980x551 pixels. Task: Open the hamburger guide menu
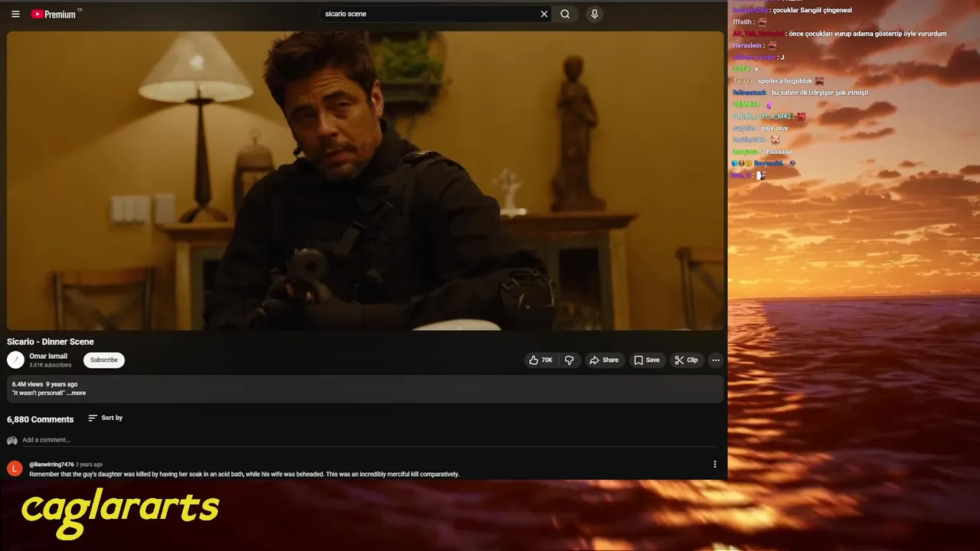click(15, 14)
